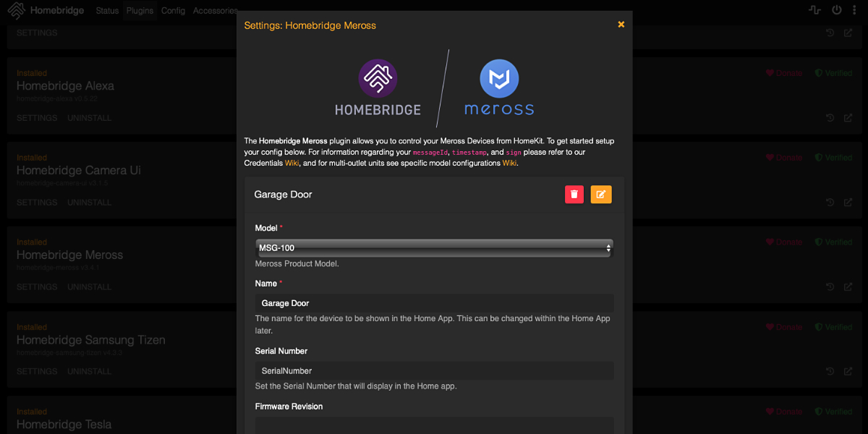Click Verified badge on Homebridge Alexa row

pos(833,73)
